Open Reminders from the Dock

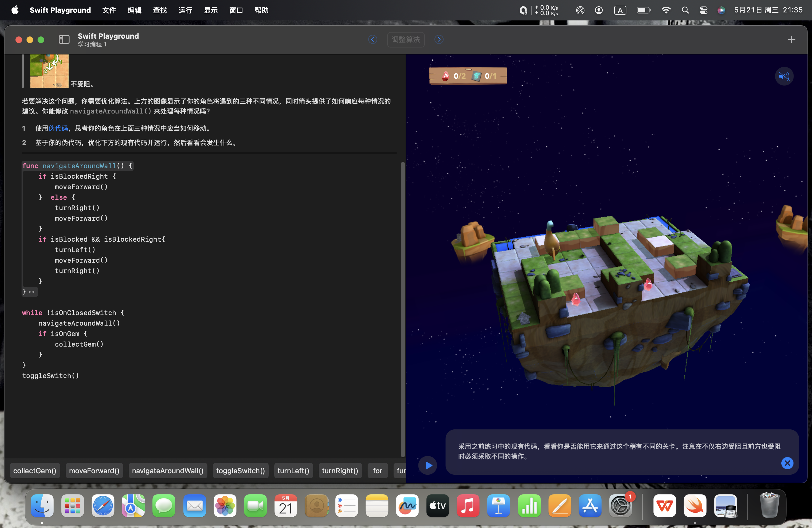coord(347,505)
